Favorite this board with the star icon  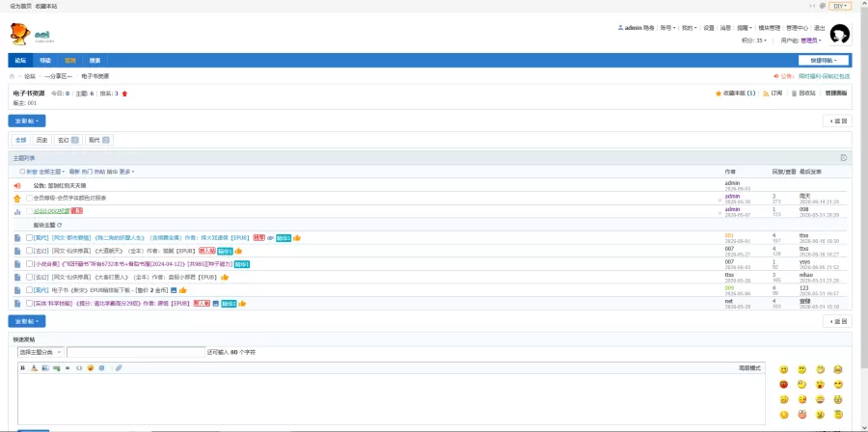coord(719,94)
